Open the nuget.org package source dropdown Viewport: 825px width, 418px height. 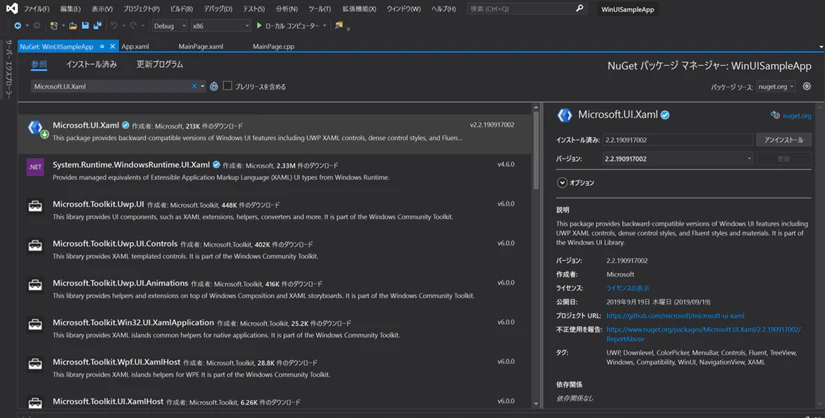[x=776, y=87]
